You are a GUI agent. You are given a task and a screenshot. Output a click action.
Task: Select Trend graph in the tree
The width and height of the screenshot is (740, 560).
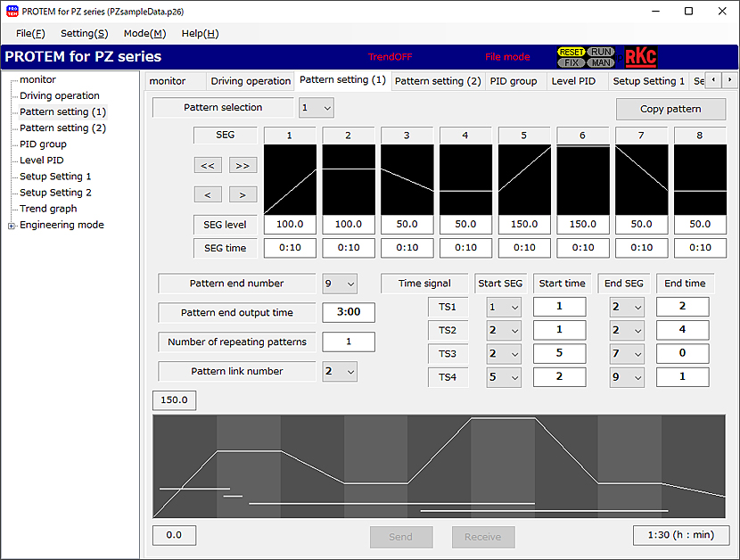point(48,209)
